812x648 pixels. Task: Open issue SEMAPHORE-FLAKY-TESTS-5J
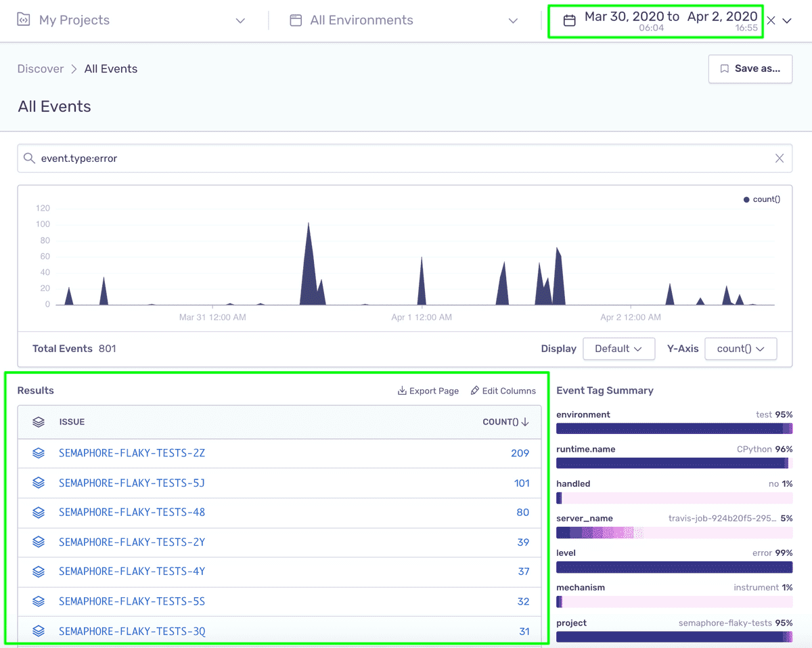[x=132, y=483]
